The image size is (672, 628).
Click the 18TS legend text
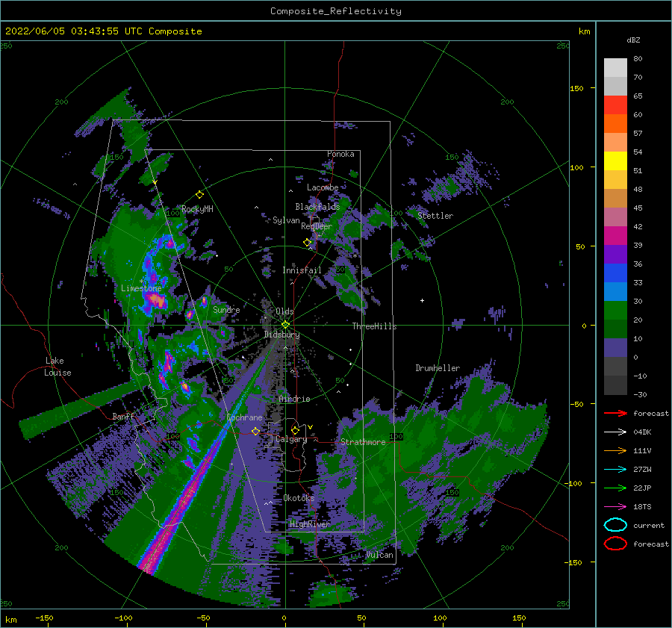click(x=642, y=506)
